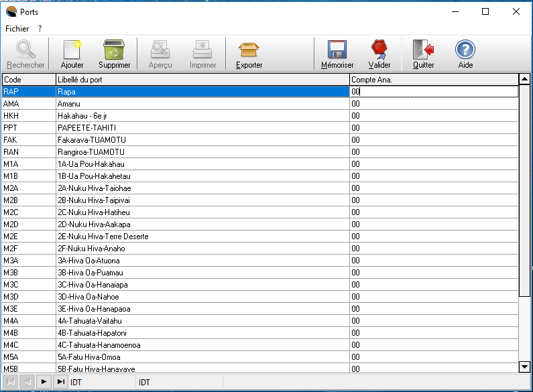Image resolution: width=533 pixels, height=392 pixels.
Task: Click the Supprimer recycle bin icon
Action: point(114,50)
